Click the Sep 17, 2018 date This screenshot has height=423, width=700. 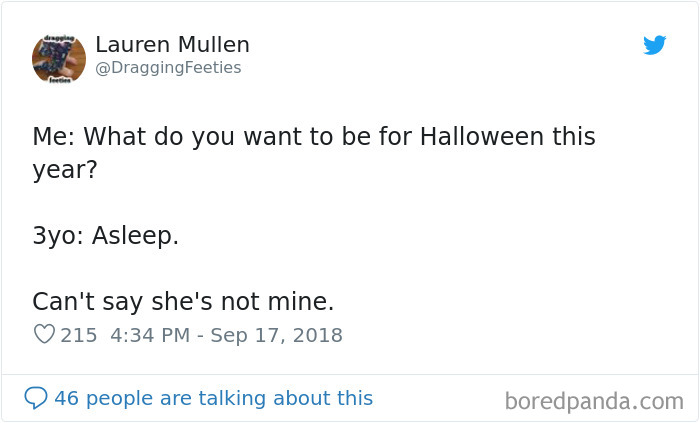[x=275, y=335]
